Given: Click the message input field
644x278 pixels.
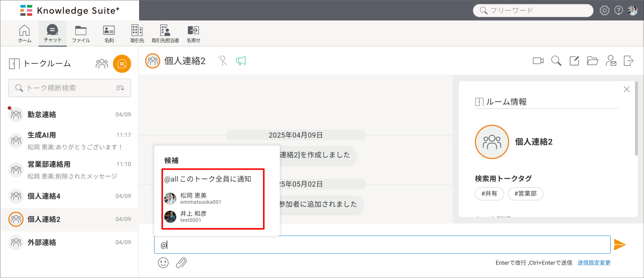Looking at the screenshot, I should tap(382, 244).
